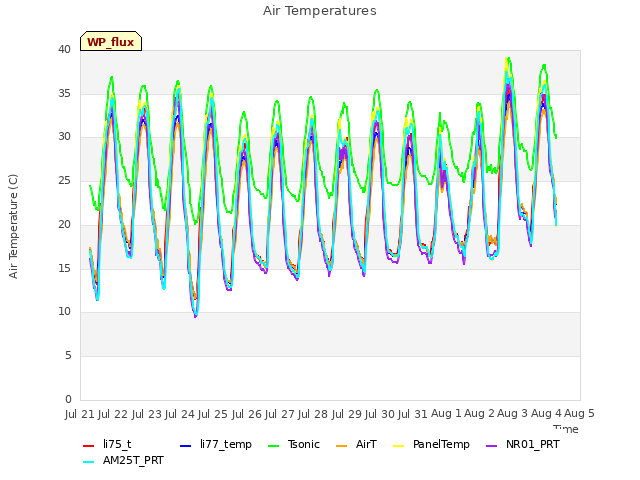
Task: Click the 0 y-axis tick label
Action: click(68, 399)
